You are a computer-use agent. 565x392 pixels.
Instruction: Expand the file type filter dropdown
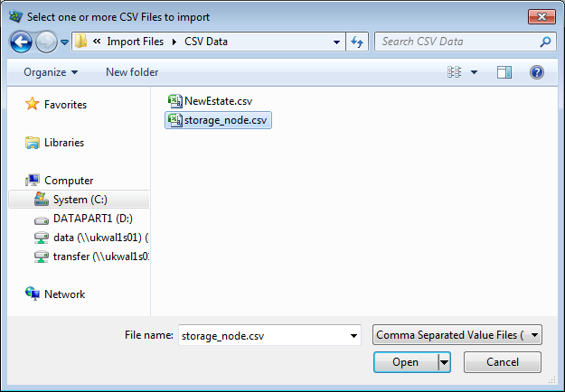[x=536, y=335]
